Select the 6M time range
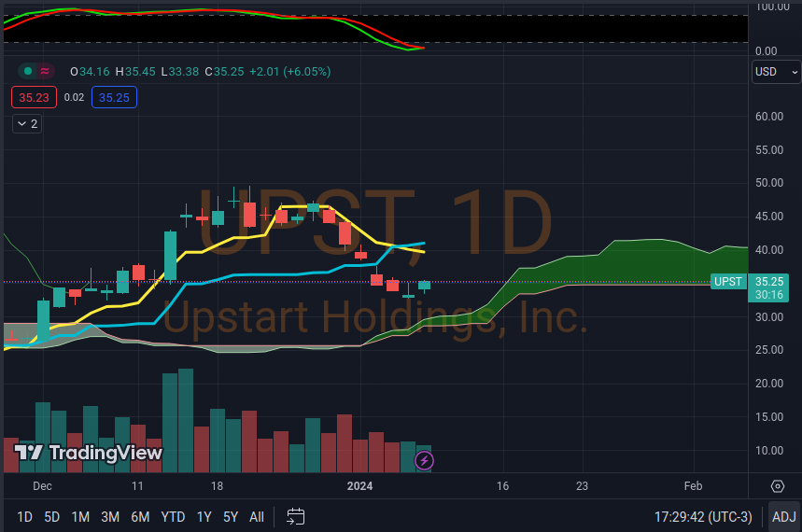The height and width of the screenshot is (532, 802). pyautogui.click(x=140, y=517)
